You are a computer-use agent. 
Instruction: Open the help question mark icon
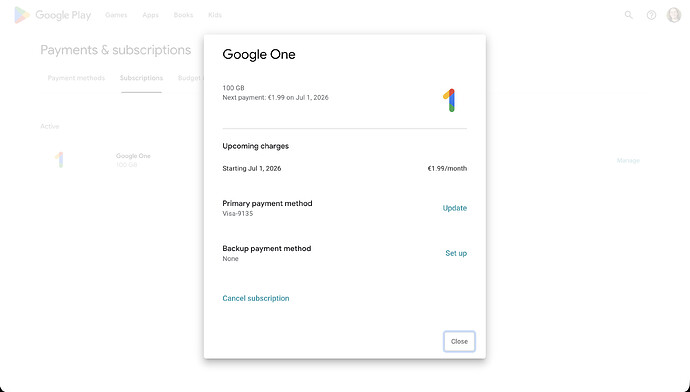click(651, 15)
